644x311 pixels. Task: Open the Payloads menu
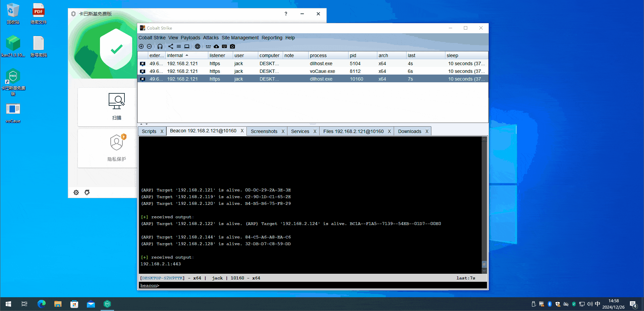click(191, 38)
